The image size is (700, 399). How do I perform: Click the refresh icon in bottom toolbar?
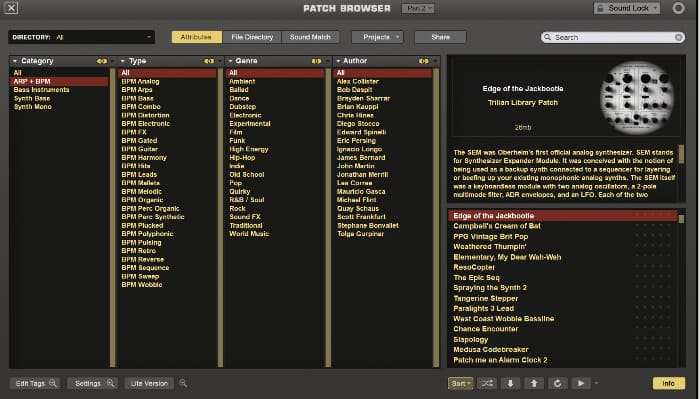[x=557, y=383]
